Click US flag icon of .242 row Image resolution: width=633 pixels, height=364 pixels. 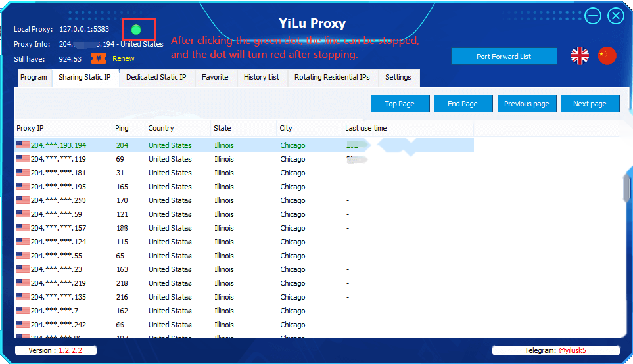pos(22,324)
